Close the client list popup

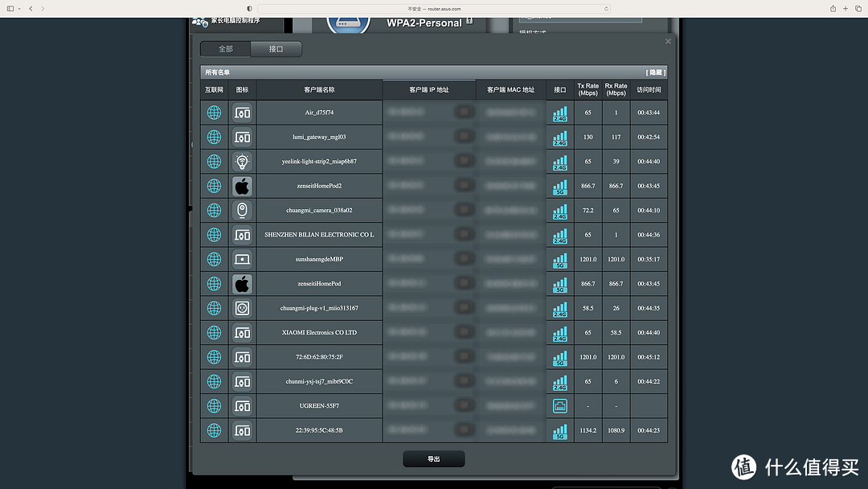pyautogui.click(x=668, y=41)
